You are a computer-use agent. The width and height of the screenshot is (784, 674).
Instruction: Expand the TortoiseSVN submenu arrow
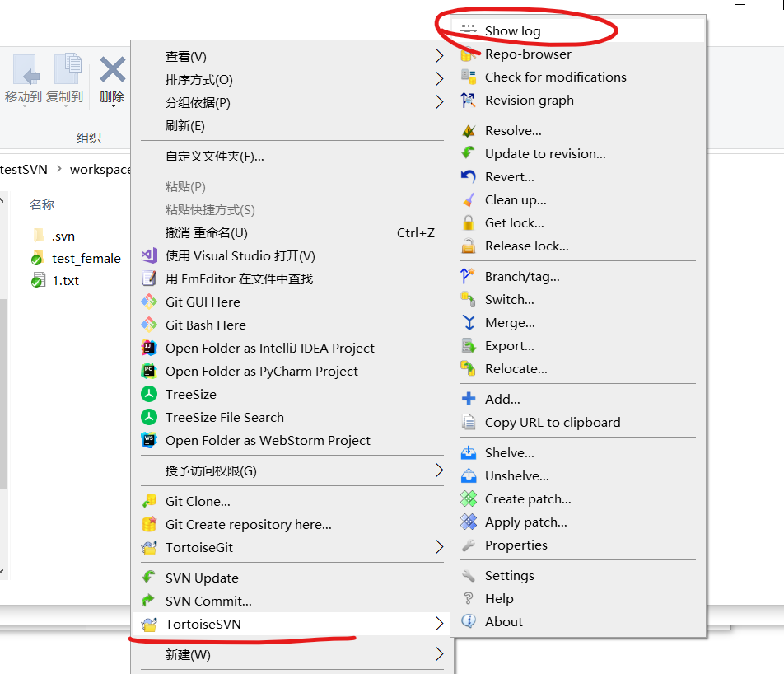pos(439,624)
